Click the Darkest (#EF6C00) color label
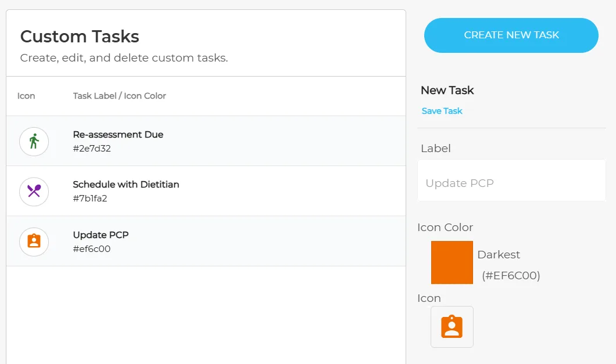Image resolution: width=616 pixels, height=364 pixels. tap(508, 265)
